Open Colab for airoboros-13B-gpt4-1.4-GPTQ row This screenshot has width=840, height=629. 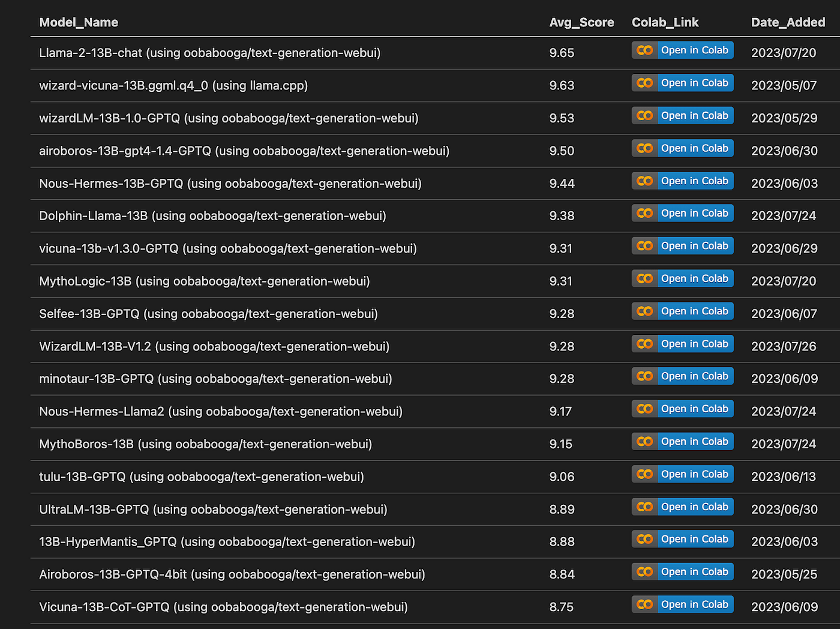point(683,148)
